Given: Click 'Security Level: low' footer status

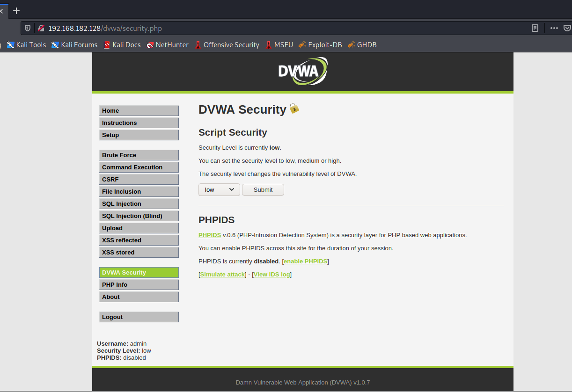Looking at the screenshot, I should [124, 350].
